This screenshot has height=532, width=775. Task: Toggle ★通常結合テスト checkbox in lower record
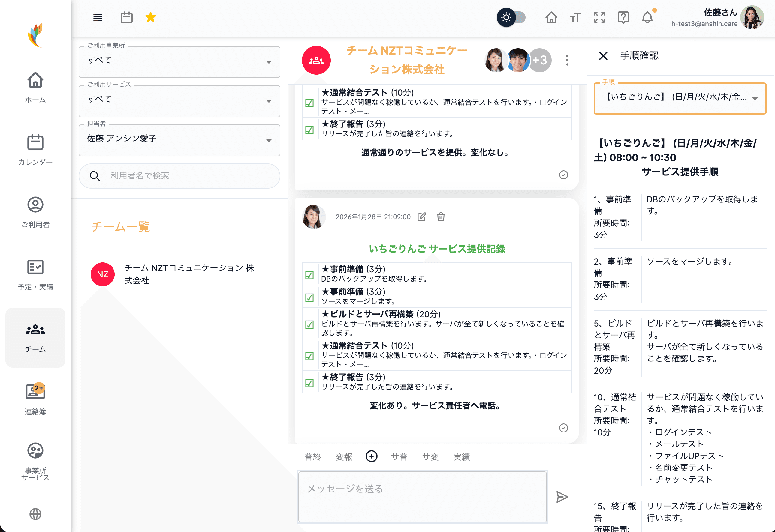[x=309, y=356]
